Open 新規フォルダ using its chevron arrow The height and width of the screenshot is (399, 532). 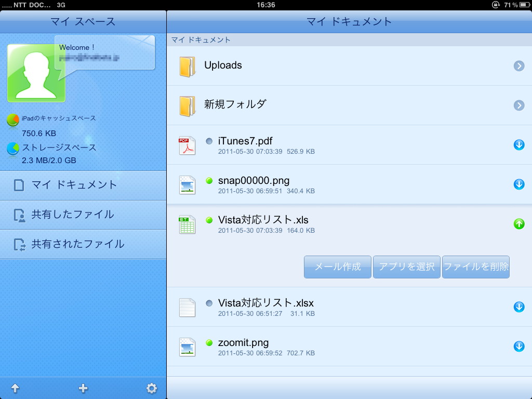[518, 105]
